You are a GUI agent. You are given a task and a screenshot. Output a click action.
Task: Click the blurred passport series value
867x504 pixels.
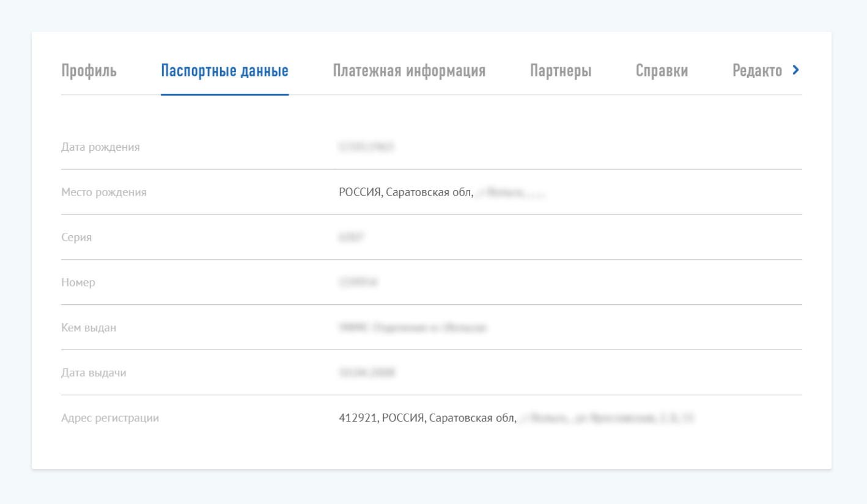coord(351,238)
